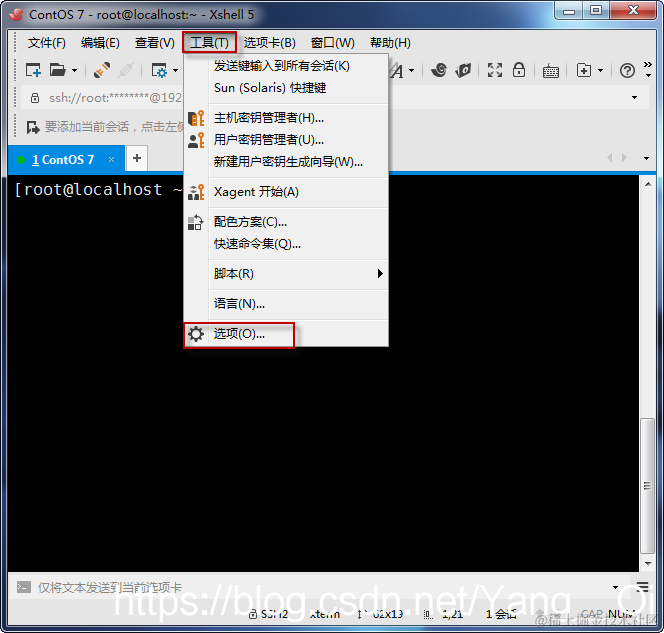
Task: Click tab scroll left arrow
Action: tap(609, 158)
